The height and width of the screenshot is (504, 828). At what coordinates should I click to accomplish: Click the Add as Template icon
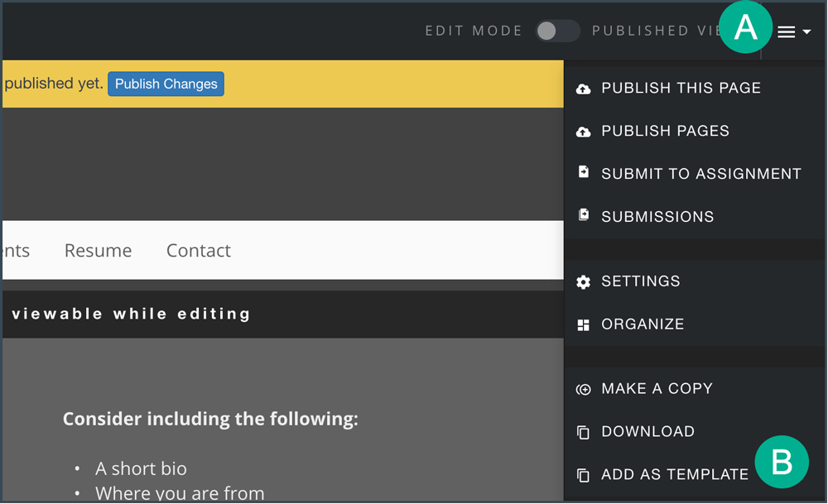click(x=584, y=474)
